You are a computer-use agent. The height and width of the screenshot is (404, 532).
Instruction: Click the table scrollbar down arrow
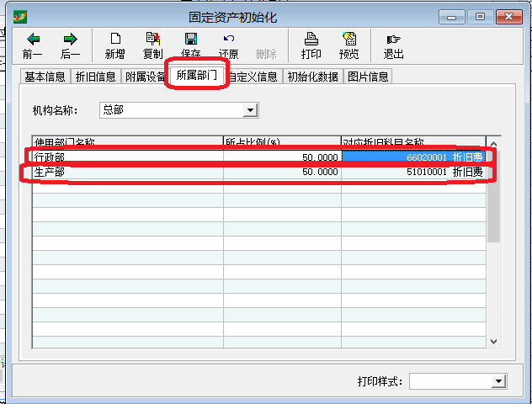[x=494, y=342]
